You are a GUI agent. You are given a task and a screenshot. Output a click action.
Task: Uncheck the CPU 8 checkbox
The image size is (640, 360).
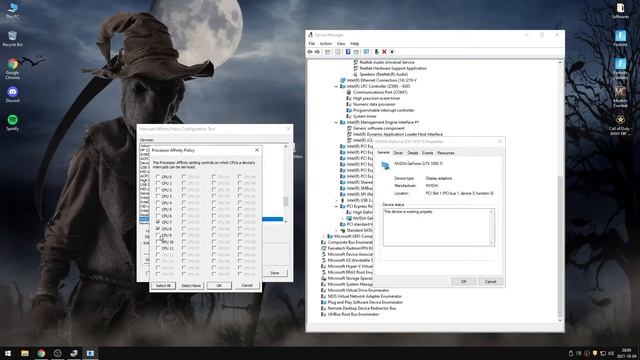(x=158, y=229)
